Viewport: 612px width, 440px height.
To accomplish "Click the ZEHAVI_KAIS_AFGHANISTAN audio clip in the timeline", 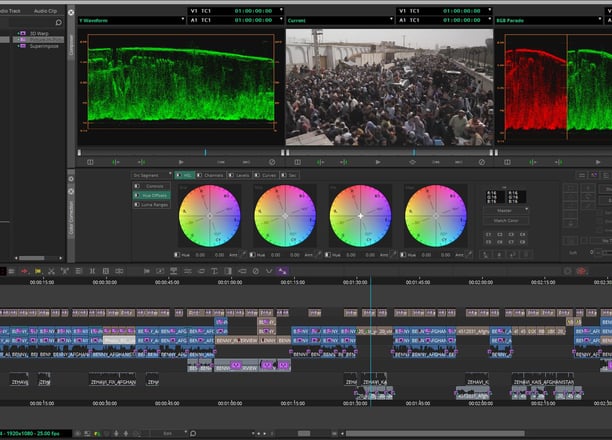I will tap(543, 382).
